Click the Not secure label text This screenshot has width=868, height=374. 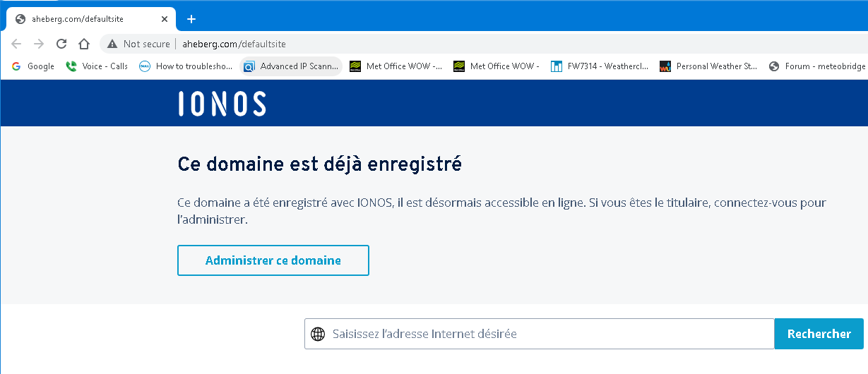click(x=147, y=44)
